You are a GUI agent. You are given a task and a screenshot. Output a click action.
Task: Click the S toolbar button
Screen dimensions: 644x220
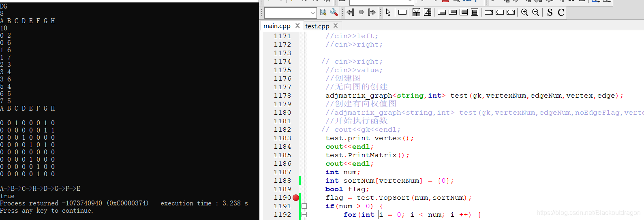click(550, 13)
